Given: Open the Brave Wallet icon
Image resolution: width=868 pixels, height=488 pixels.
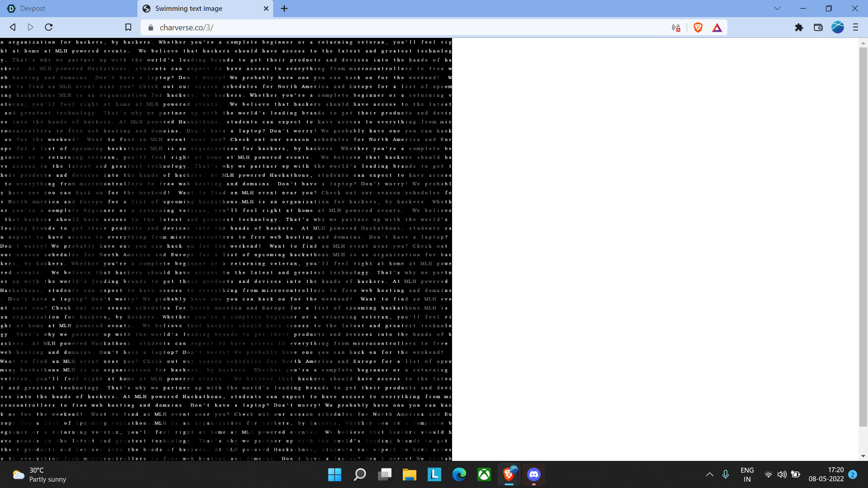Looking at the screenshot, I should coord(818,28).
